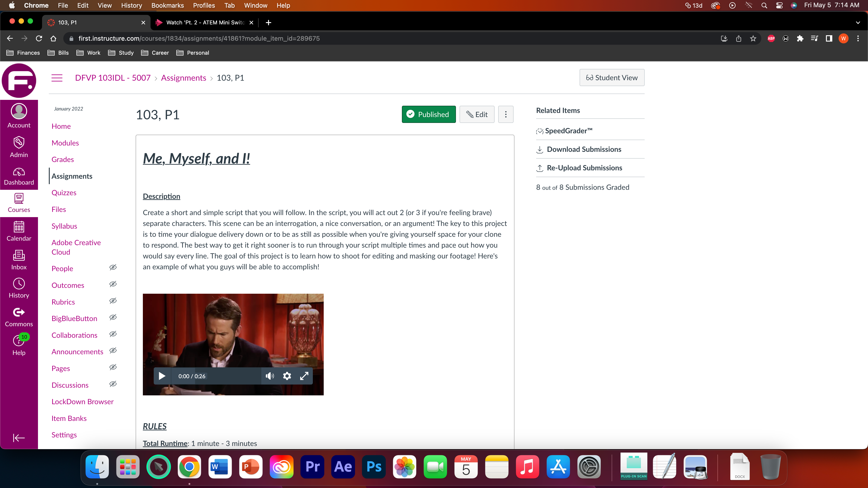
Task: Reload the page in Chrome
Action: pos(39,38)
